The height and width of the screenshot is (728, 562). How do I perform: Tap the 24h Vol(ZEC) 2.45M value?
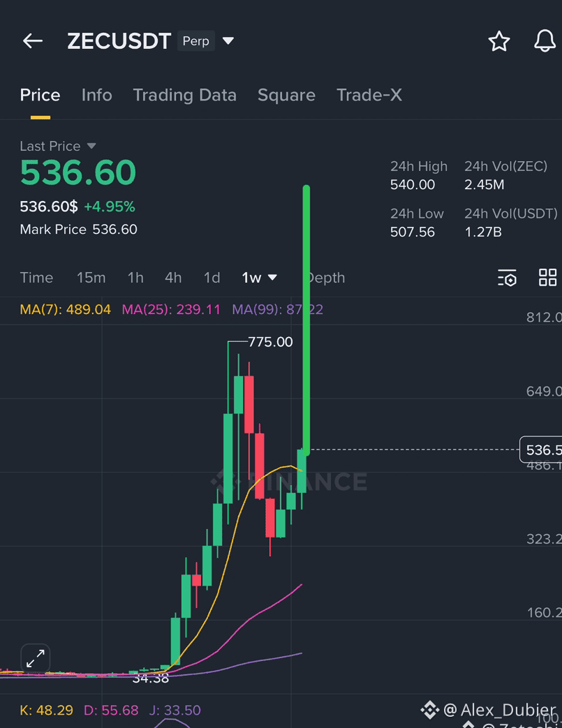(x=485, y=185)
